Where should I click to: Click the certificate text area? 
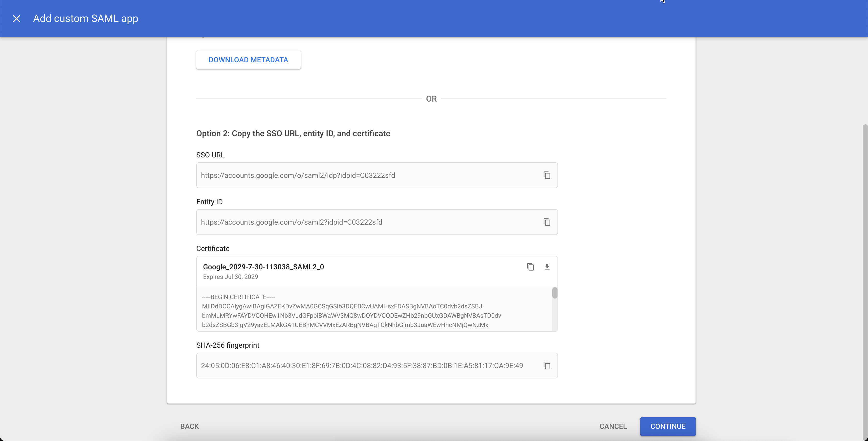[354, 310]
